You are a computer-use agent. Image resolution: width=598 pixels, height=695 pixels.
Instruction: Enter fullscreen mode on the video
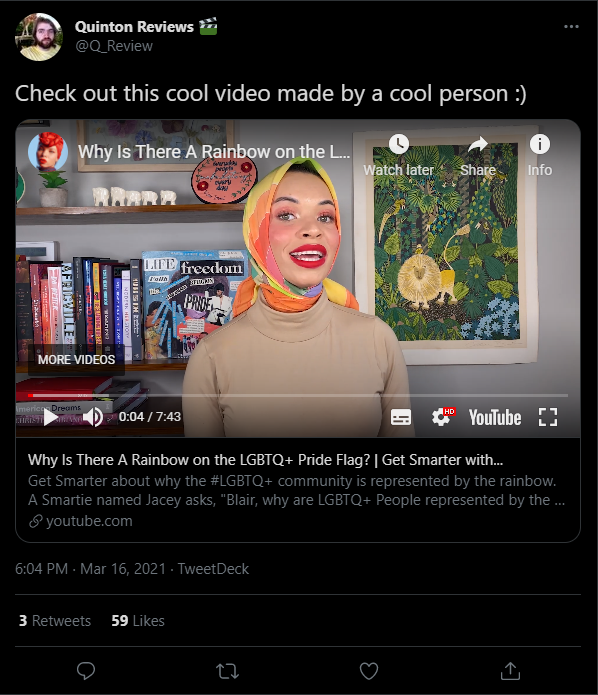click(548, 417)
